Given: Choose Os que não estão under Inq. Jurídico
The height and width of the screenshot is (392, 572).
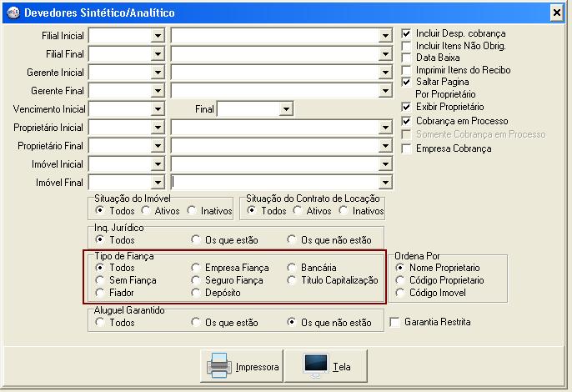Looking at the screenshot, I should point(292,240).
